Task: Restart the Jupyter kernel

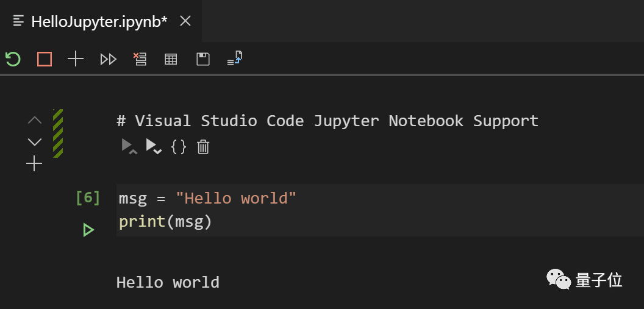Action: tap(13, 59)
